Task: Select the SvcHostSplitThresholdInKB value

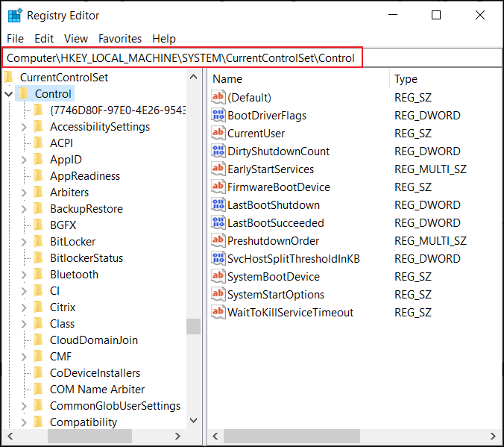Action: tap(293, 258)
